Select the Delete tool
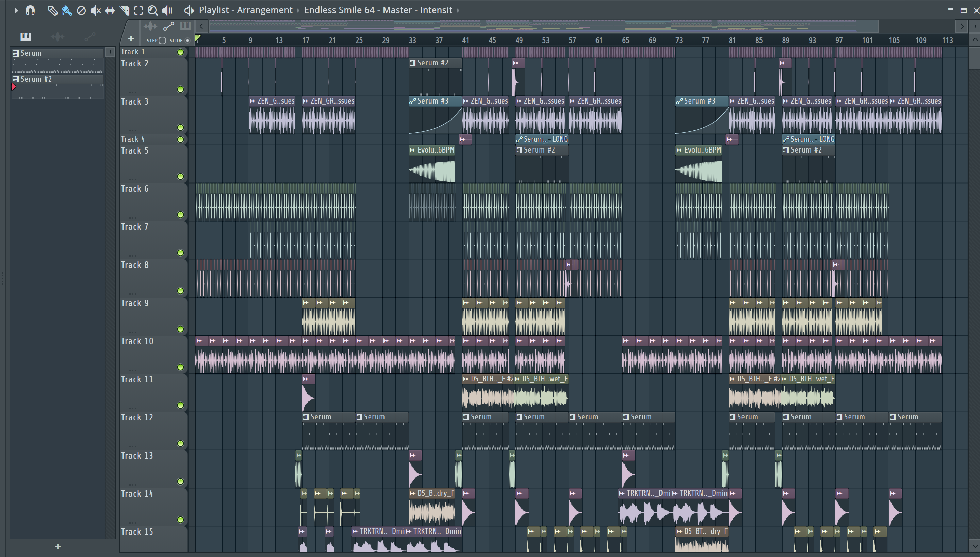Image resolution: width=980 pixels, height=557 pixels. click(x=81, y=10)
